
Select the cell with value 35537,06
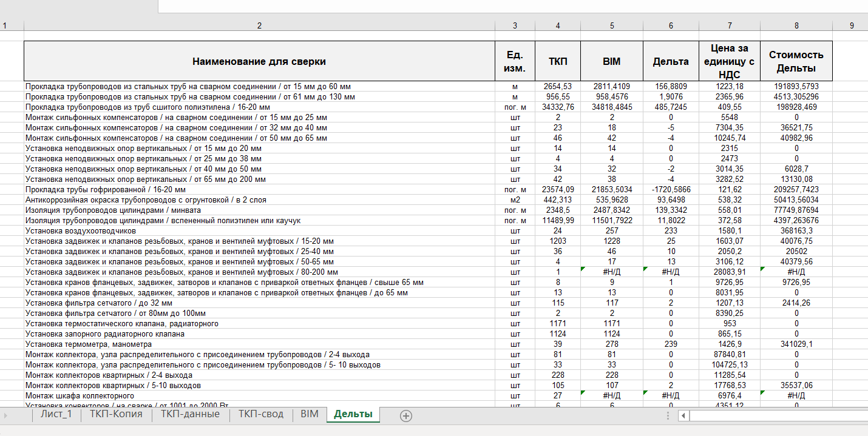(796, 386)
